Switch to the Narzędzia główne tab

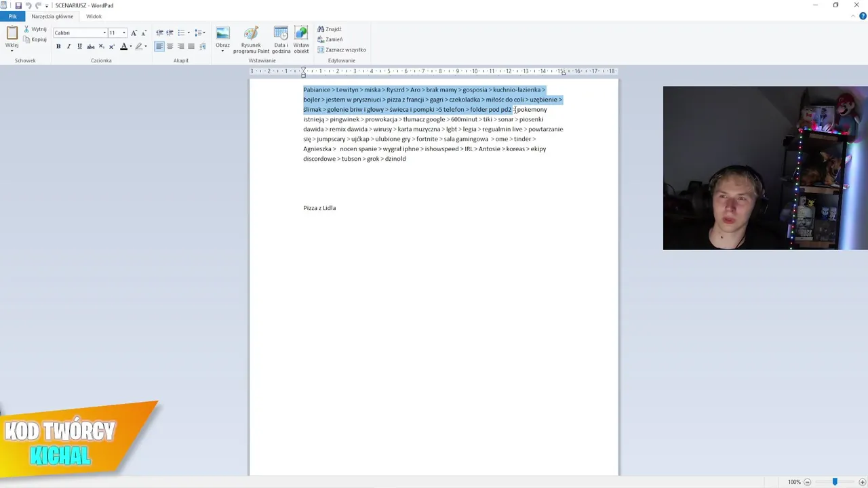click(52, 16)
